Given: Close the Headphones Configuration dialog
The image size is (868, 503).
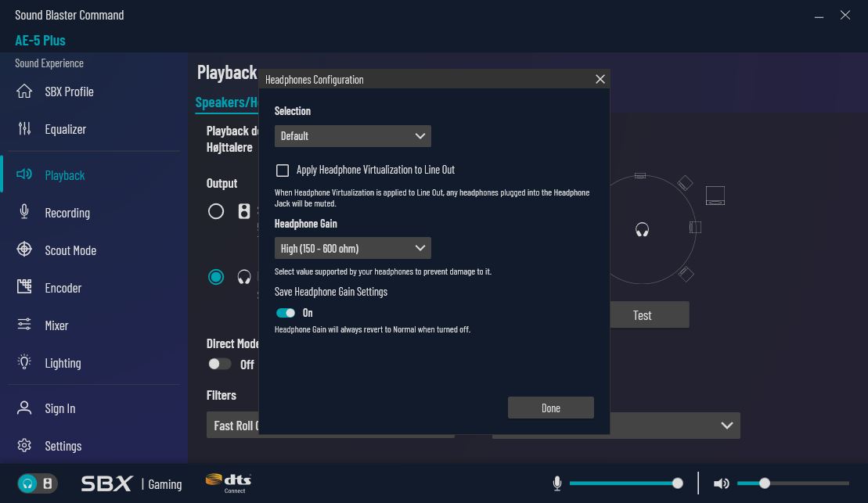Looking at the screenshot, I should (600, 79).
